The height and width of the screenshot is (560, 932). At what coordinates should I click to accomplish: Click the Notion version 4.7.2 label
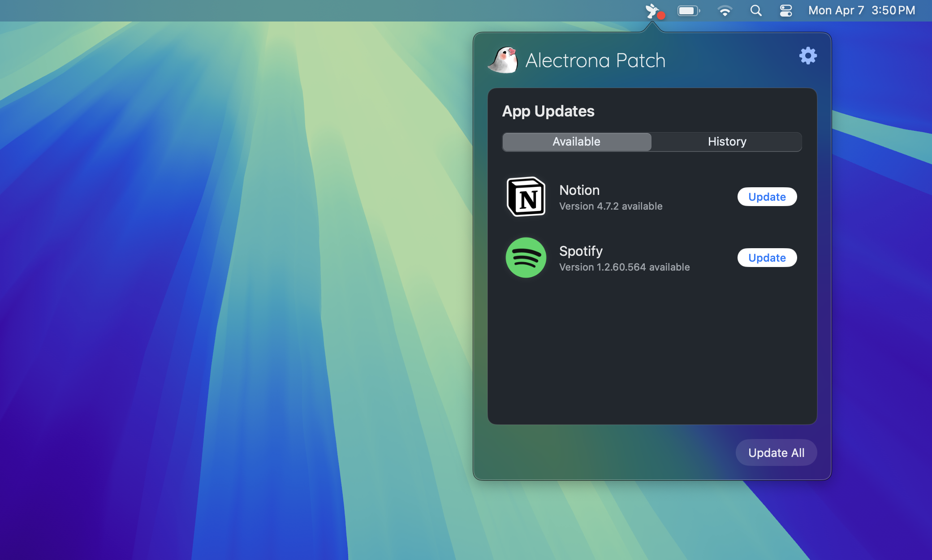pos(611,206)
